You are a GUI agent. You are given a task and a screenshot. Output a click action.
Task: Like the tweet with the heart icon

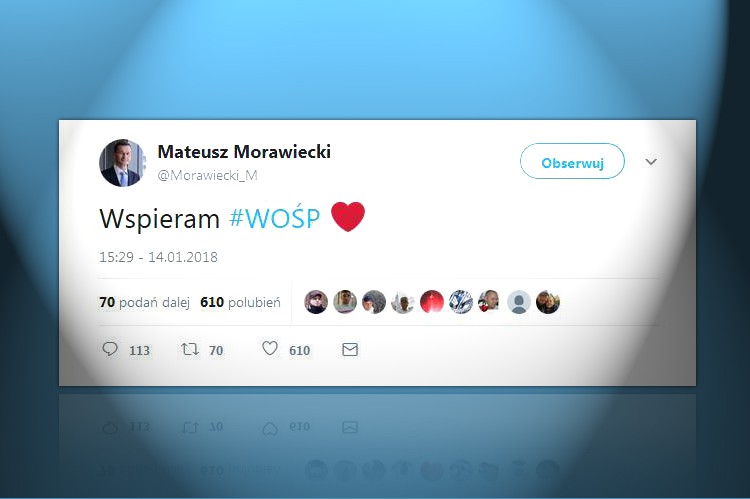coord(270,348)
